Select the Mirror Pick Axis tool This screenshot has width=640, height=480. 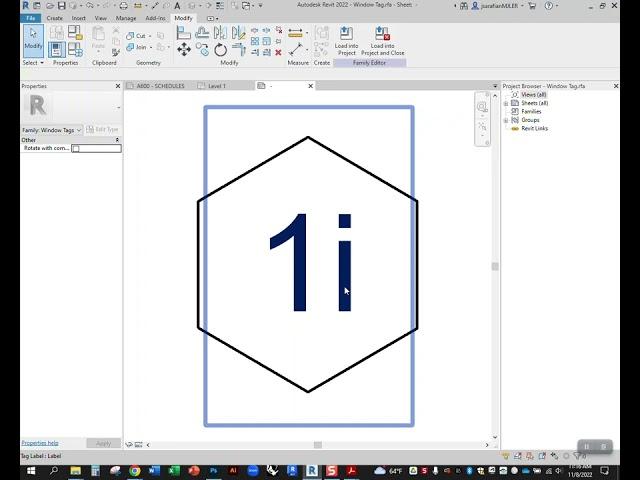tap(220, 33)
